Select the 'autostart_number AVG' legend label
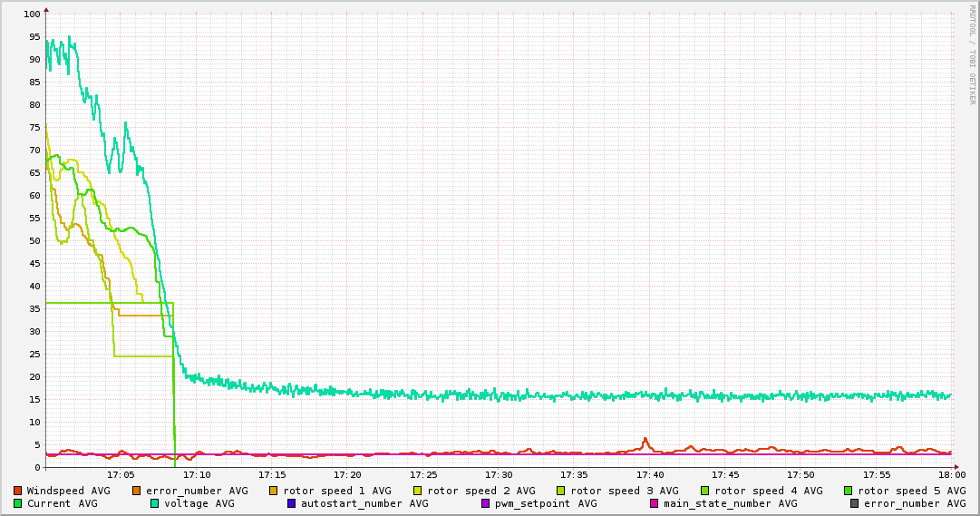Screen dimensions: 980x516 point(364,503)
